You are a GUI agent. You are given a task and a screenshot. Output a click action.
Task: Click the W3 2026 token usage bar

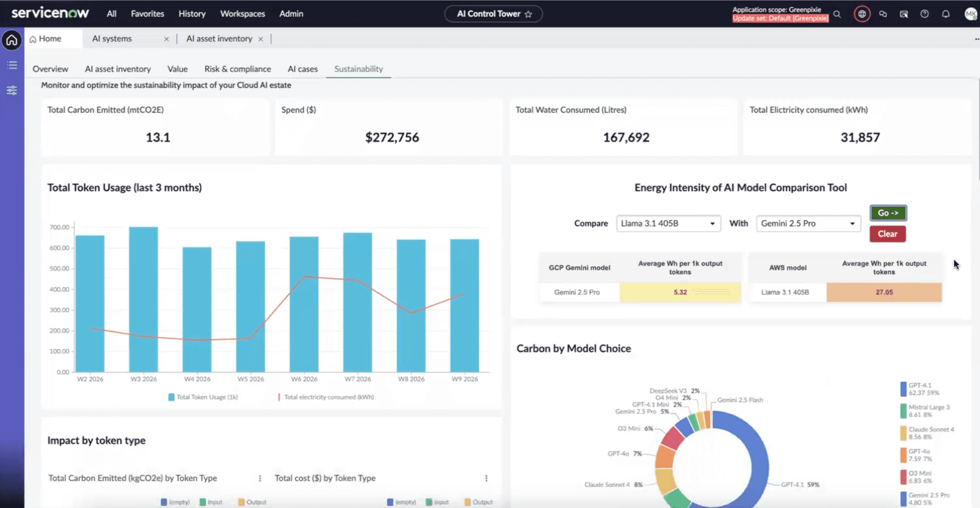point(143,299)
